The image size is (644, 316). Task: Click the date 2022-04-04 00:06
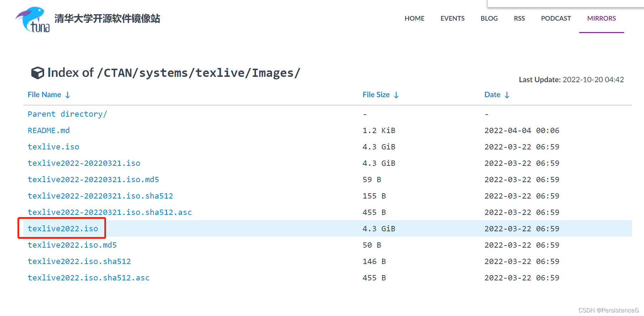pyautogui.click(x=522, y=131)
